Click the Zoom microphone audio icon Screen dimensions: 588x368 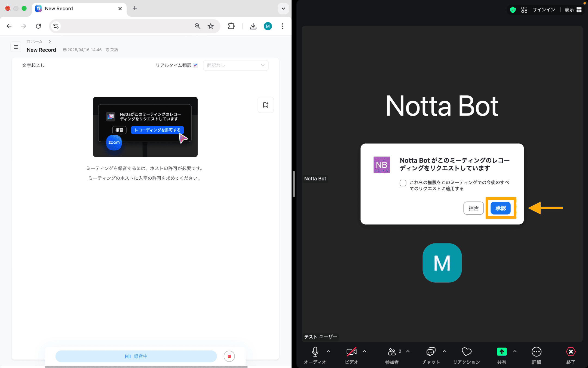click(x=315, y=352)
